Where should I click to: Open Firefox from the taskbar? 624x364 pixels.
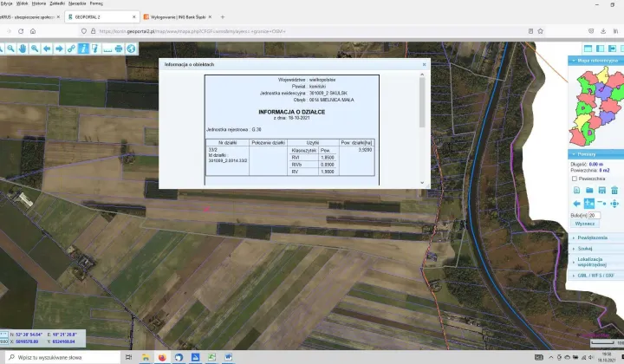point(162,357)
